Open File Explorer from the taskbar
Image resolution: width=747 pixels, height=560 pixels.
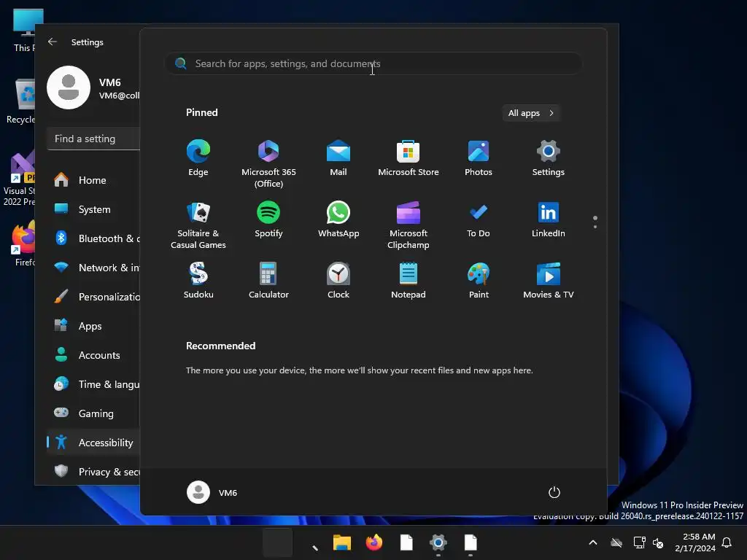tap(342, 542)
